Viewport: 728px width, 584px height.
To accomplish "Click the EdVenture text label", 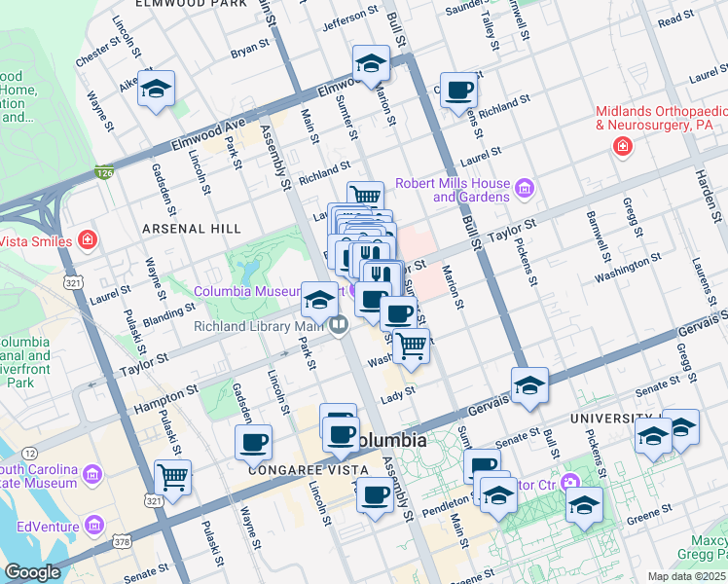I will 48,527.
